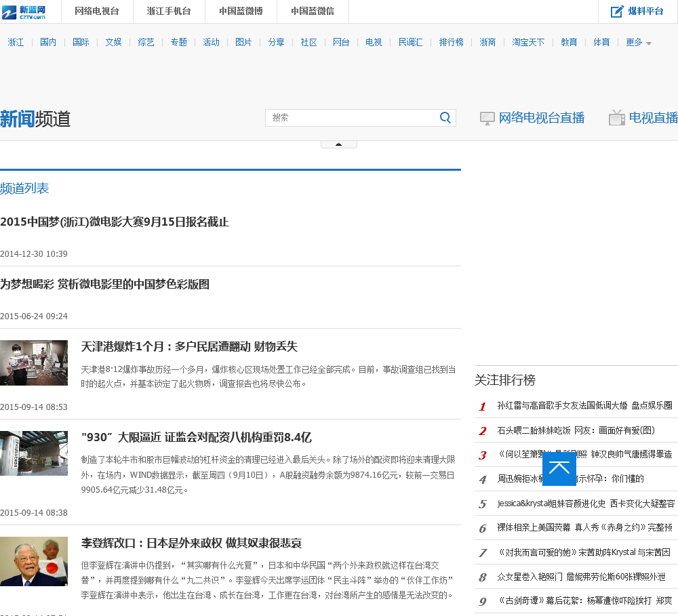This screenshot has width=678, height=616.
Task: Open the 天津港爆炸1个月 article headline
Action: coord(189,346)
